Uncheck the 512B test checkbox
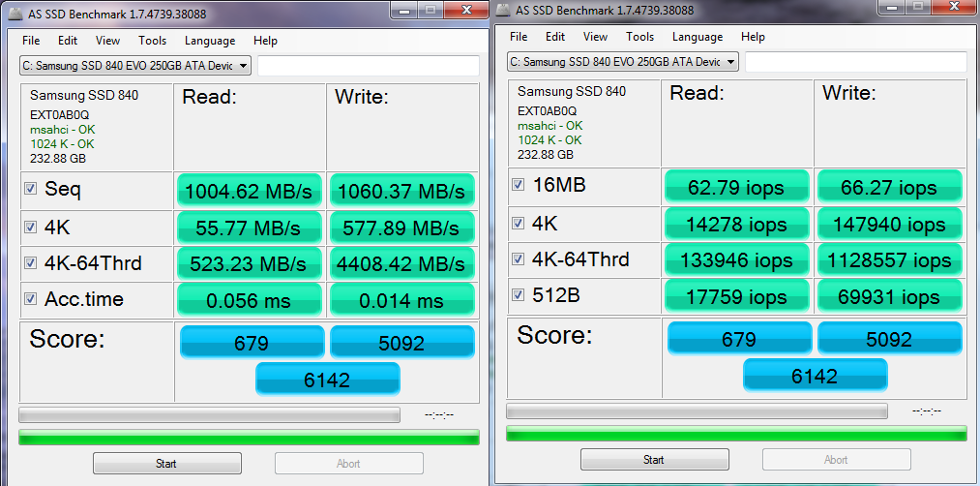Screen dimensions: 980x486 pyautogui.click(x=519, y=294)
